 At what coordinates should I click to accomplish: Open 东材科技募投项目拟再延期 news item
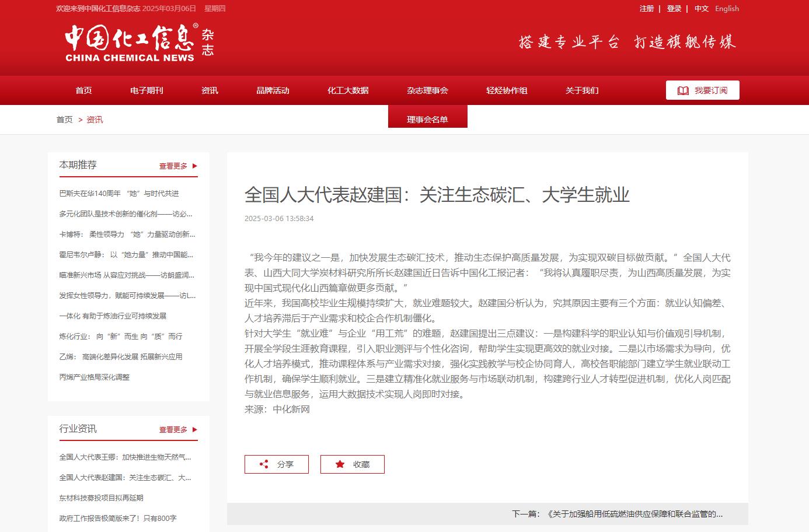(x=101, y=498)
